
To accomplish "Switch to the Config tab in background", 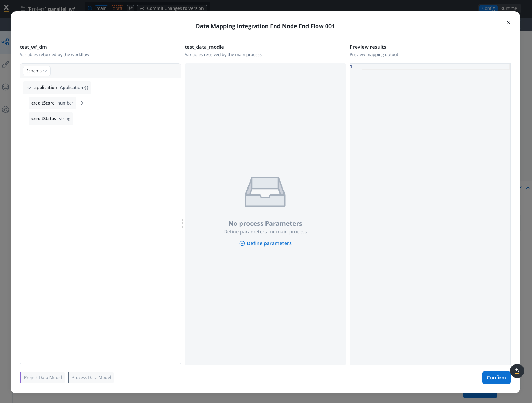I will [488, 8].
